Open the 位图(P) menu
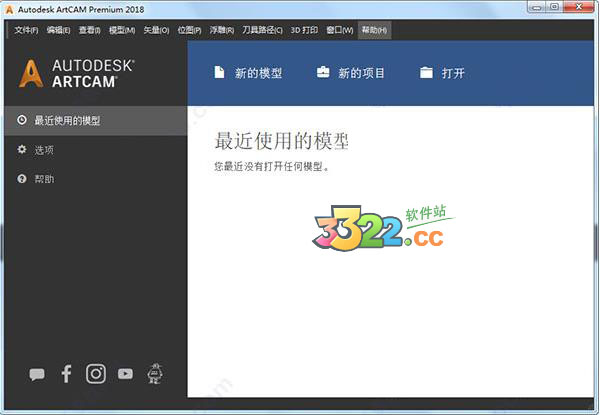Image resolution: width=600 pixels, height=415 pixels. 189,30
